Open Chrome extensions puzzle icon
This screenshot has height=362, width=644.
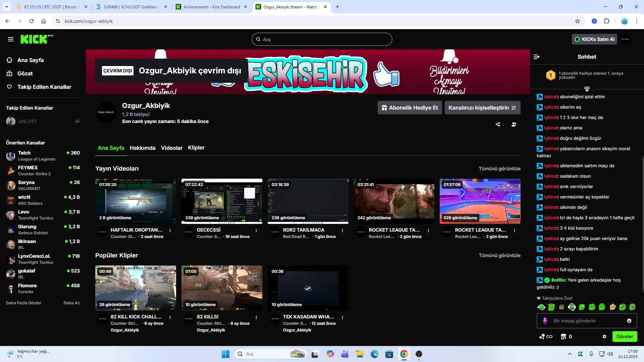coord(606,21)
